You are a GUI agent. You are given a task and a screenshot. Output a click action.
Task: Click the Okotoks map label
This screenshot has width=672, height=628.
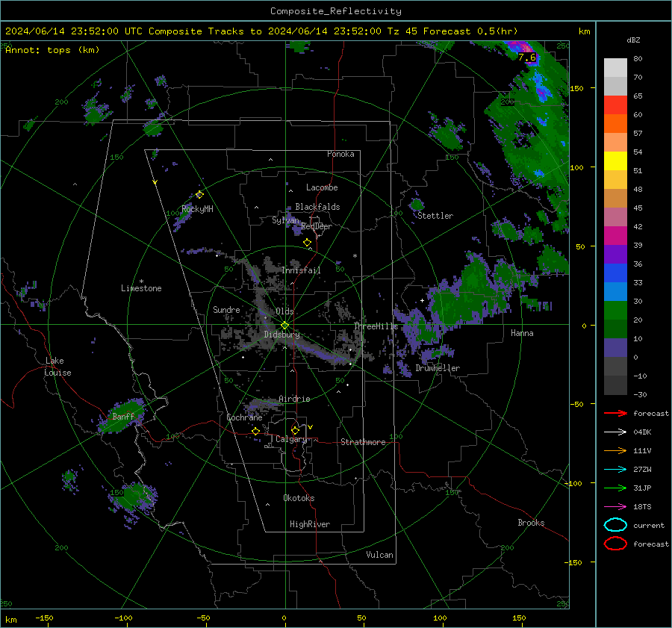click(299, 498)
